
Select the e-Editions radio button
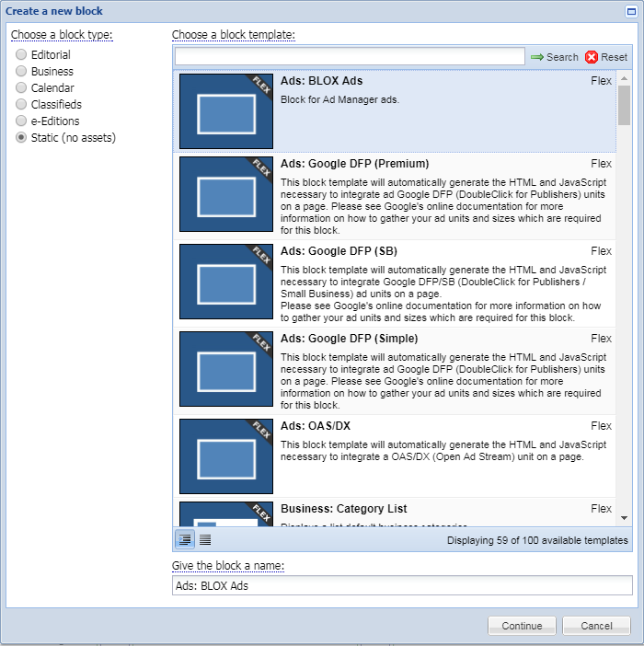point(21,121)
